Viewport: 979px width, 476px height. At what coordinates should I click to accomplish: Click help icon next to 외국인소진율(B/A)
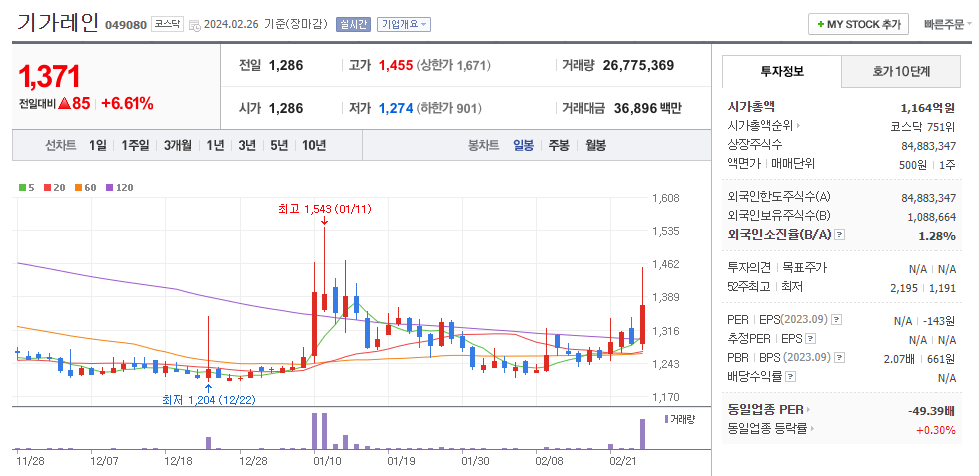[840, 235]
